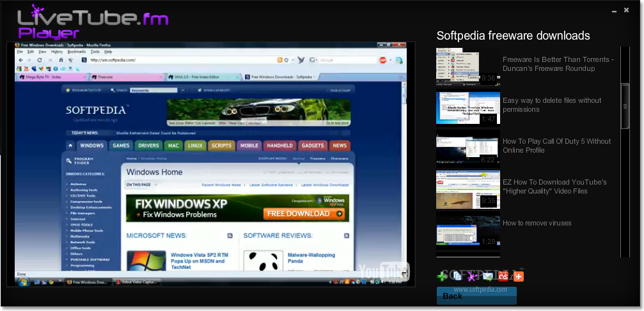Click the playlist vertical scrollbar handle
This screenshot has width=644, height=311.
625,106
